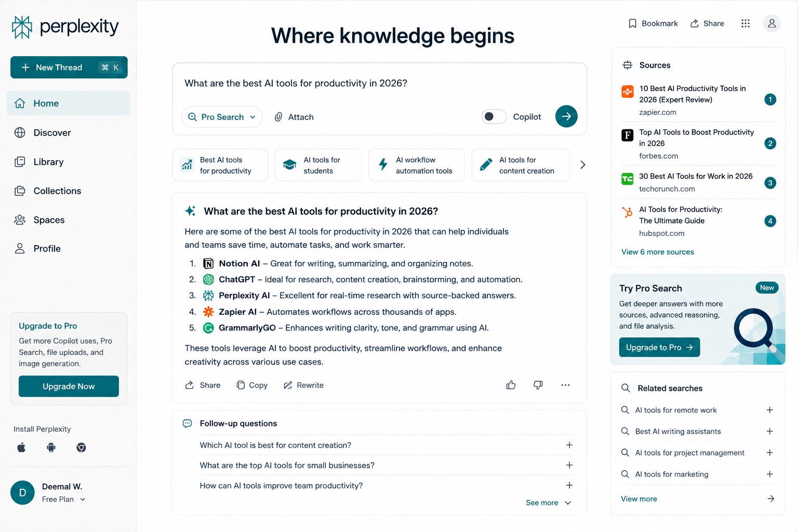Open the user account icon at top right
Screen dimensions: 798x532
(772, 23)
